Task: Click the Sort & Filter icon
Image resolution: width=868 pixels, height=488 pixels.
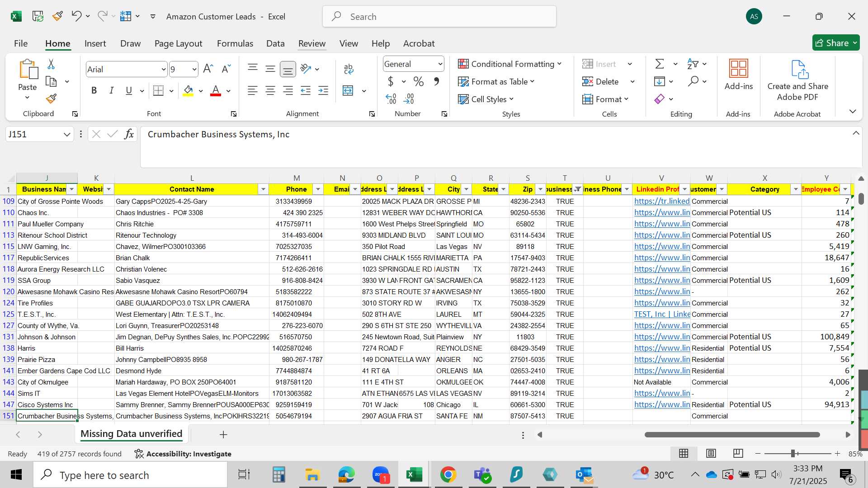Action: 693,64
